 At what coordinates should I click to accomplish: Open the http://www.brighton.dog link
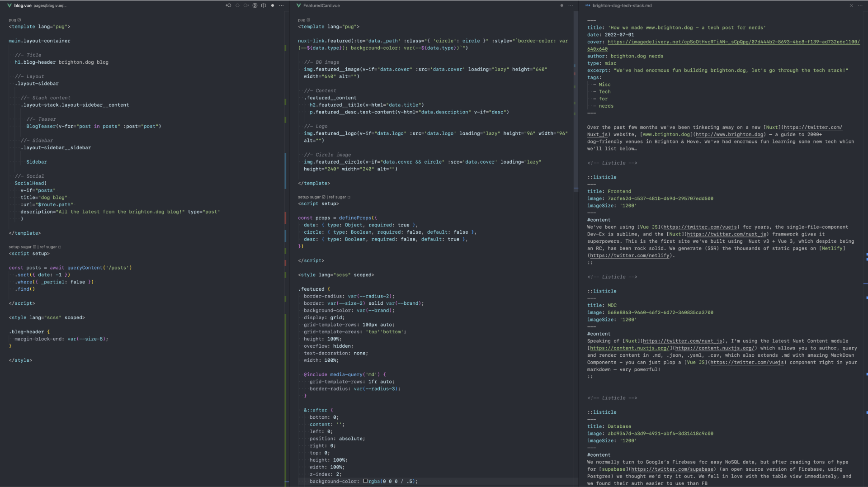coord(729,134)
